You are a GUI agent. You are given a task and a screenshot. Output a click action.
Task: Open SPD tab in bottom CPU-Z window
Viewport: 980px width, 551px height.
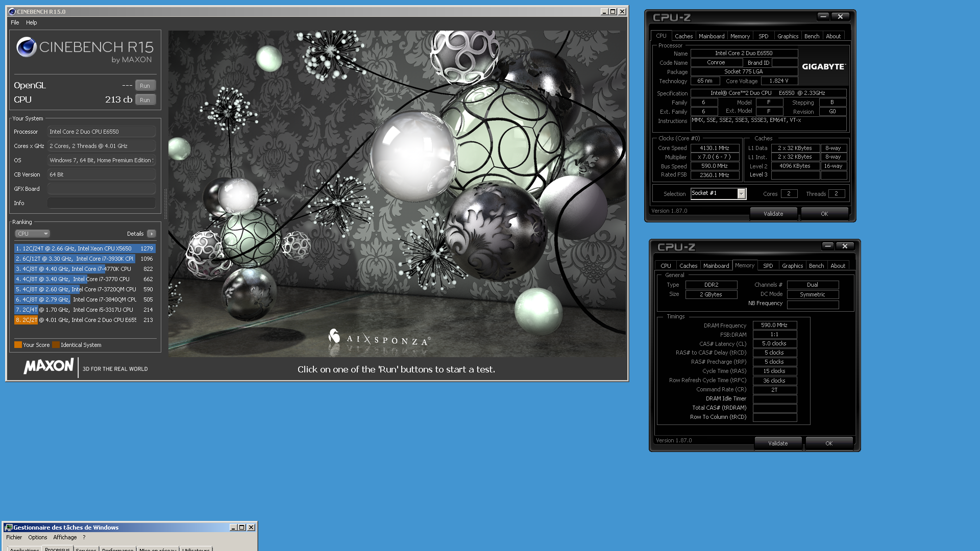tap(768, 266)
